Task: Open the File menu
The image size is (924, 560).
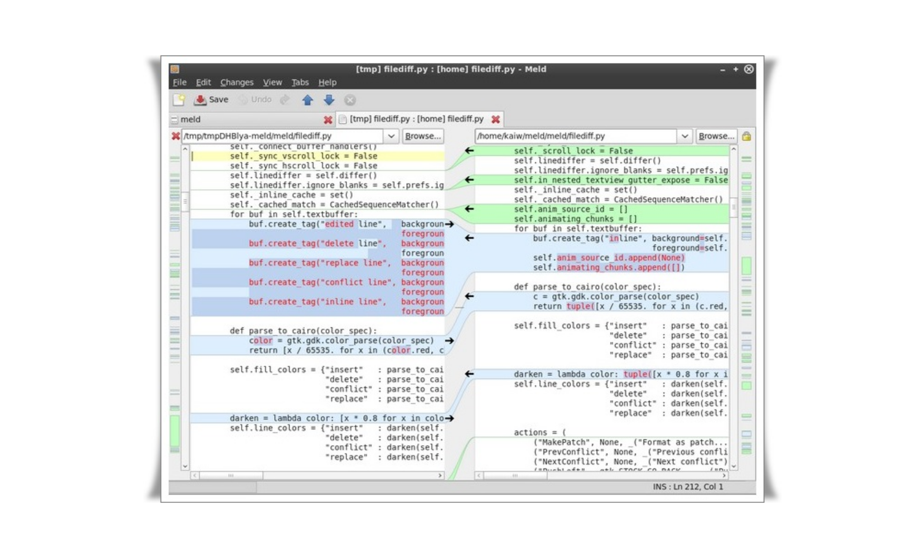Action: point(180,83)
